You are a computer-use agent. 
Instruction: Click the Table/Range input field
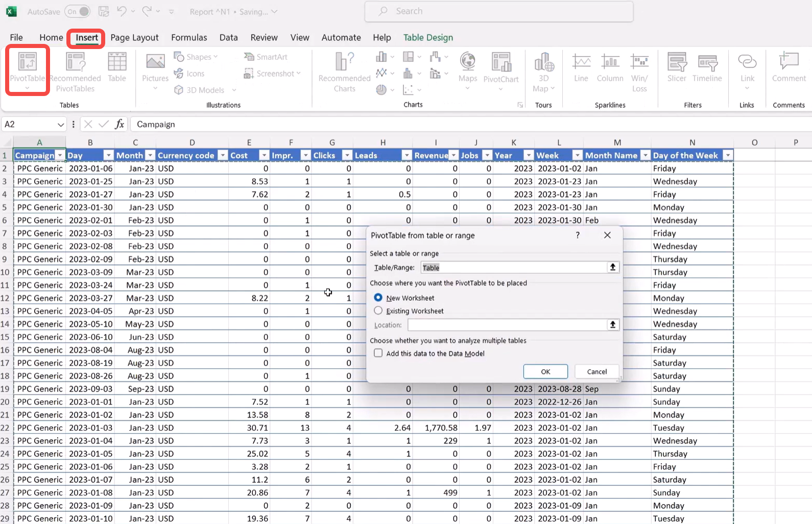tap(513, 267)
